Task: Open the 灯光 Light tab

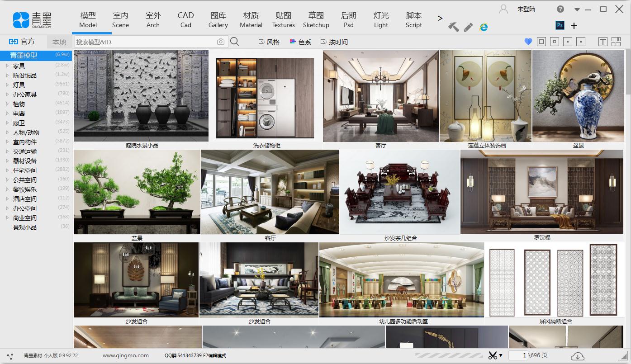Action: tap(381, 20)
